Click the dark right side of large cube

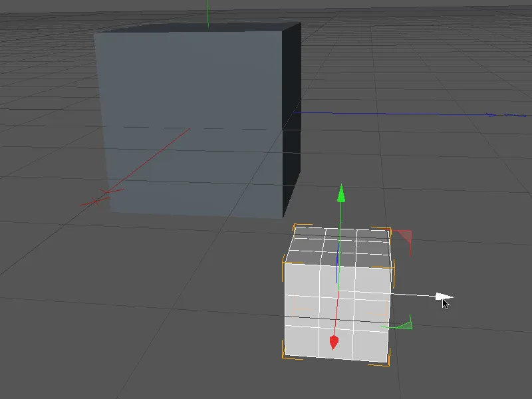(x=291, y=119)
